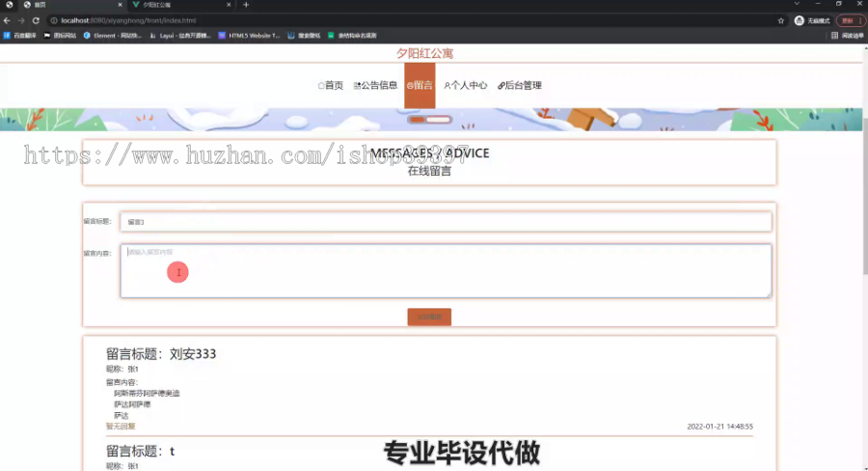Viewport: 868px width, 471px height.
Task: Focus the 留言标题 input field
Action: [x=446, y=222]
